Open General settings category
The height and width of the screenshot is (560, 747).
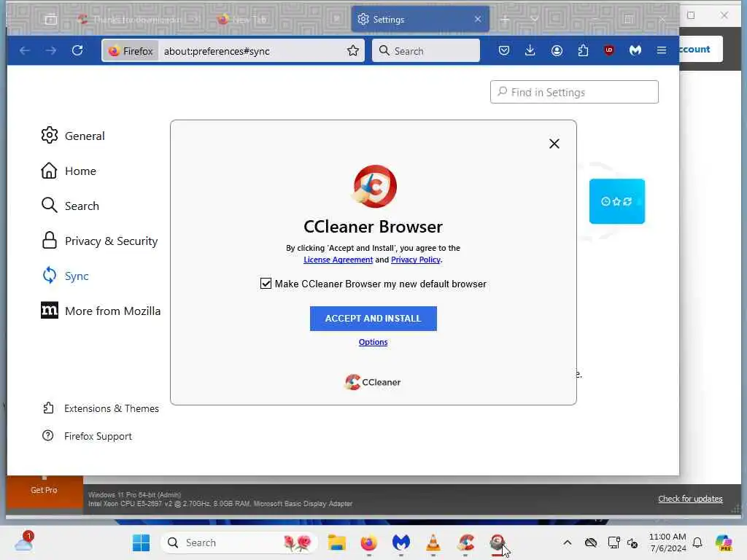pos(72,136)
